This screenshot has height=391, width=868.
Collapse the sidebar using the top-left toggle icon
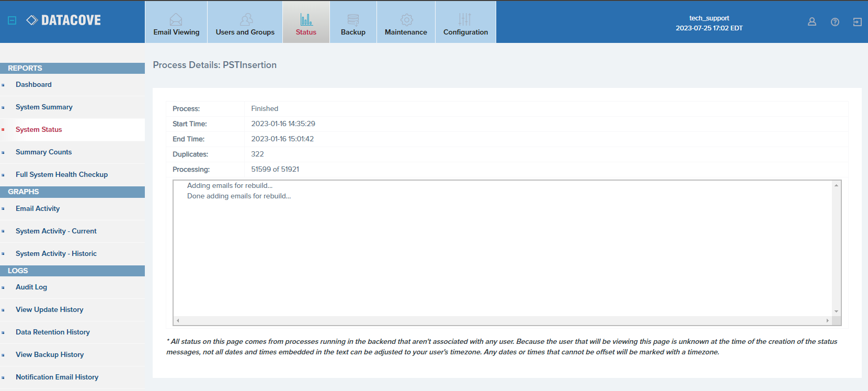point(12,20)
